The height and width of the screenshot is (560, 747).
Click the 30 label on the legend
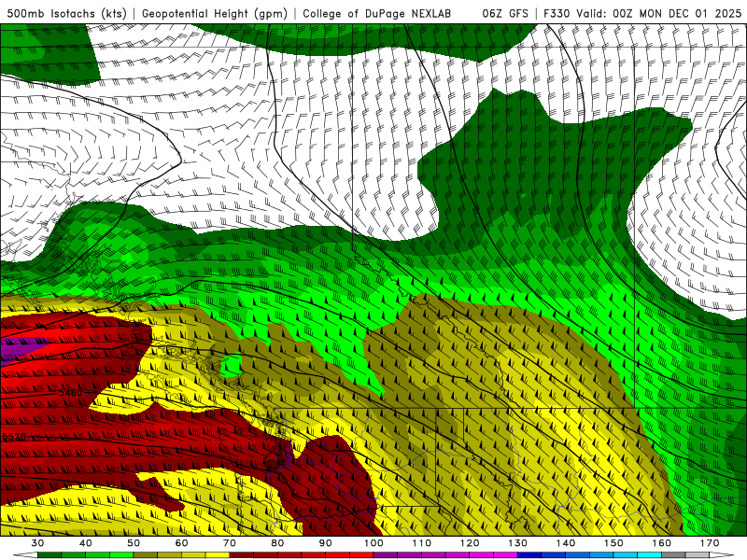point(37,543)
